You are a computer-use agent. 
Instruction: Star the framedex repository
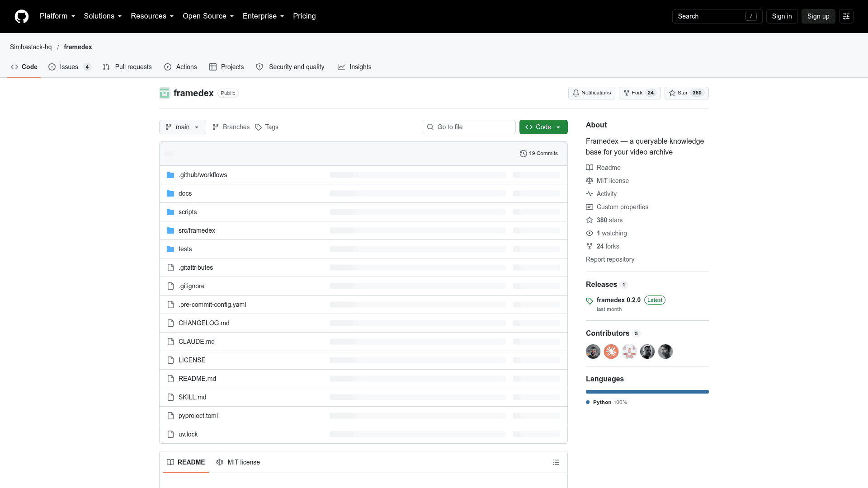(x=686, y=93)
